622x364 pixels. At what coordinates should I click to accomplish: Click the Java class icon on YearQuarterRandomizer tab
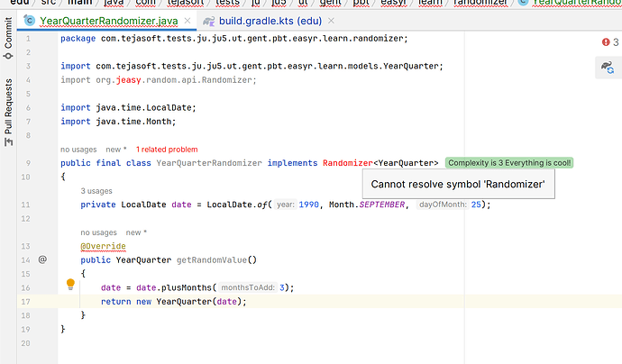[x=30, y=21]
